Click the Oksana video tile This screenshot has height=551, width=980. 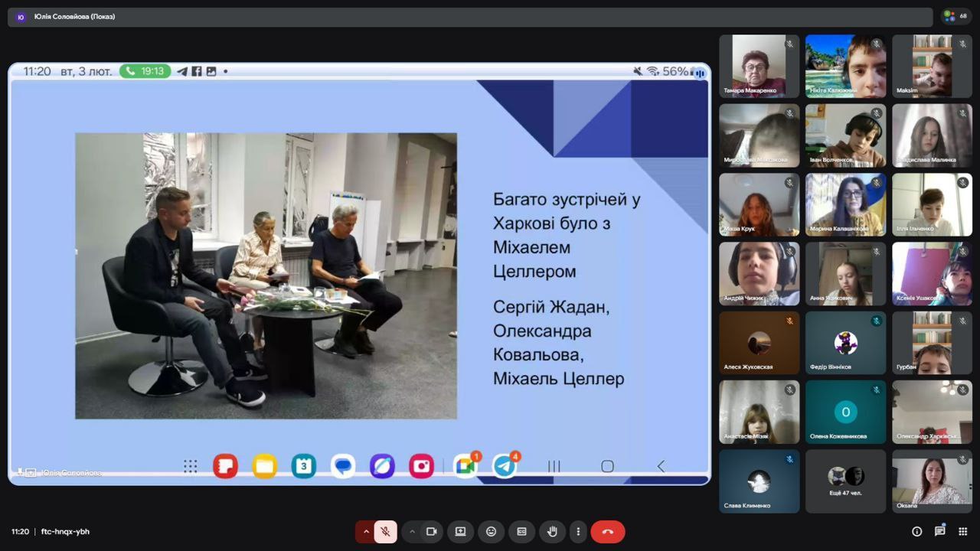point(932,481)
